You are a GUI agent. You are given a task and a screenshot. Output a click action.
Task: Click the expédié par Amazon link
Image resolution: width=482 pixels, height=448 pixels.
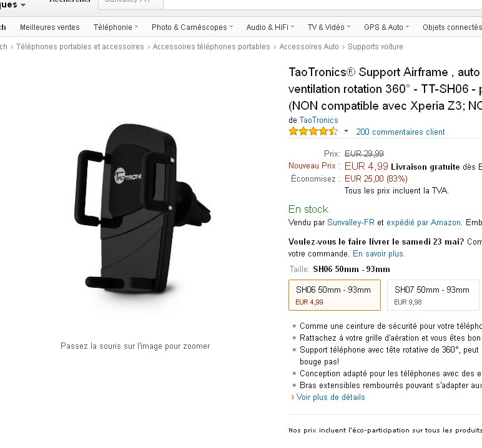click(423, 223)
